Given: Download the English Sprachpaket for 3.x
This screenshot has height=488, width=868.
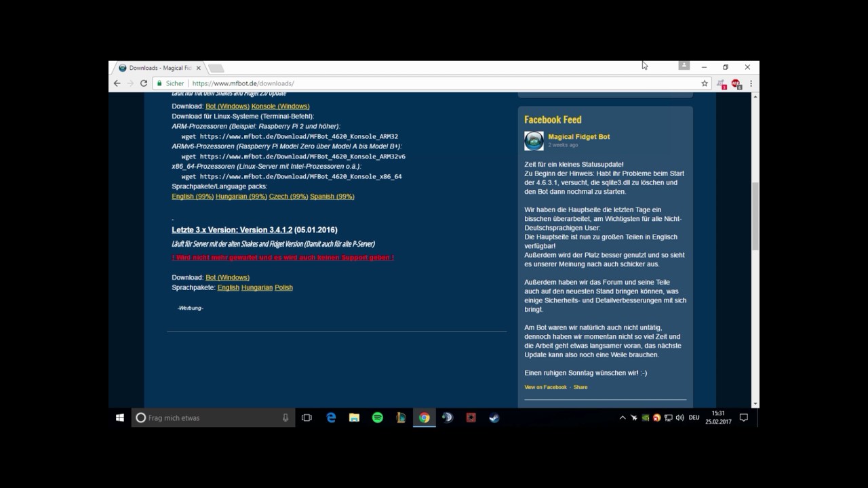Looking at the screenshot, I should (x=229, y=287).
